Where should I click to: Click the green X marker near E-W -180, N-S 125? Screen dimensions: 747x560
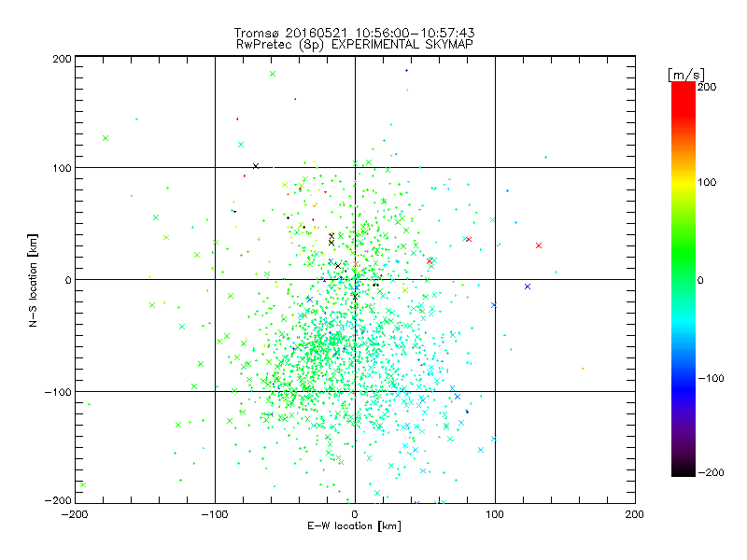tap(106, 138)
